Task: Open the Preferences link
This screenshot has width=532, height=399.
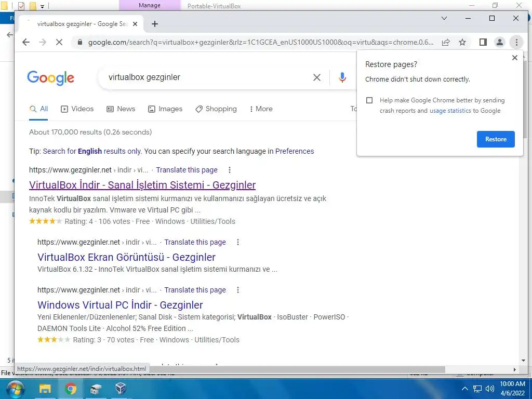Action: point(295,151)
